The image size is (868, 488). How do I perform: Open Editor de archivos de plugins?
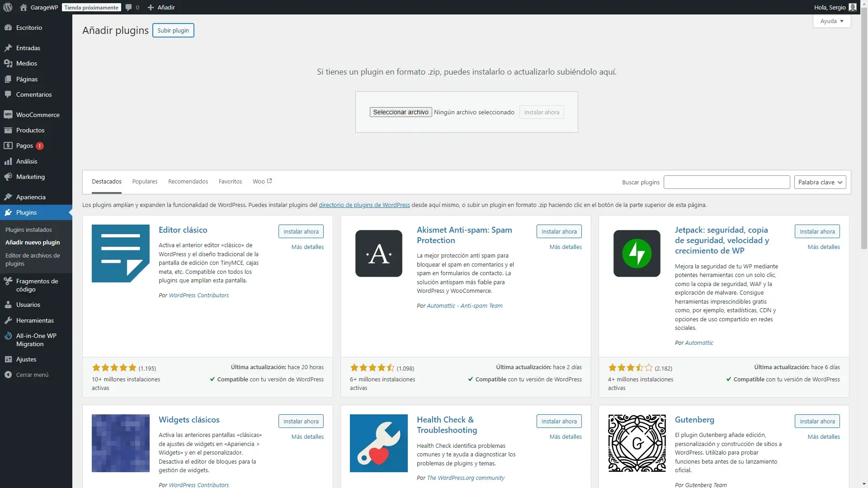(33, 259)
